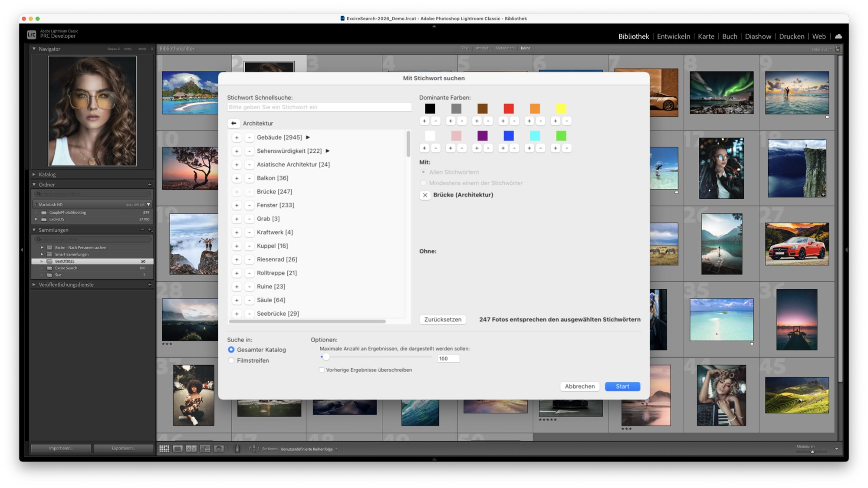
Task: Click the Start button
Action: pos(622,386)
